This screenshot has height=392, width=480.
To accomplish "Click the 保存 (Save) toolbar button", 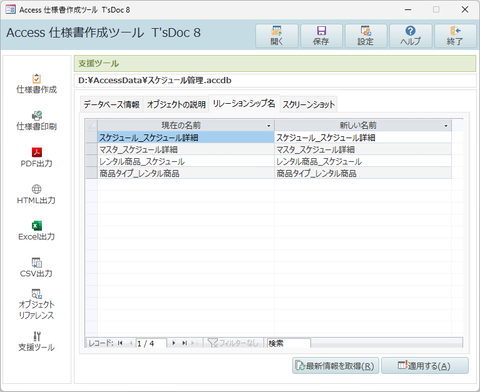I will 321,36.
